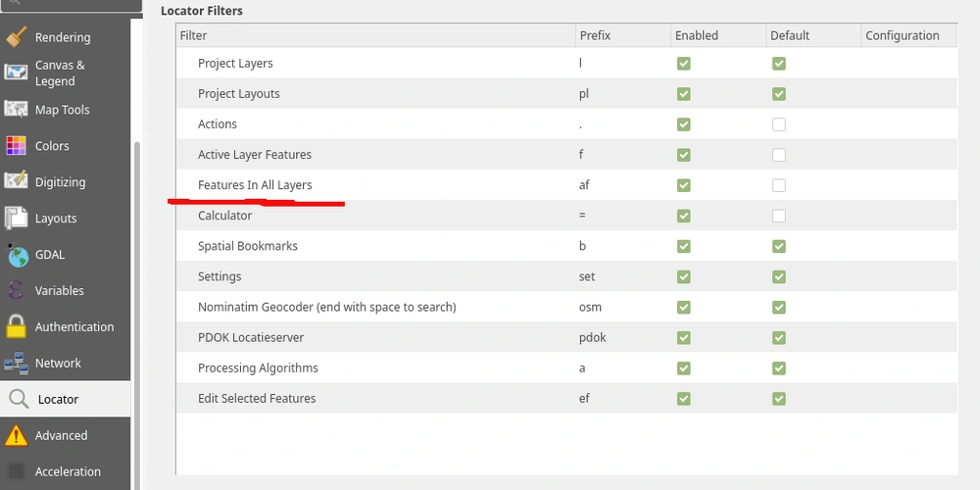Switch to Advanced settings label
The width and height of the screenshot is (980, 490).
[x=61, y=436]
